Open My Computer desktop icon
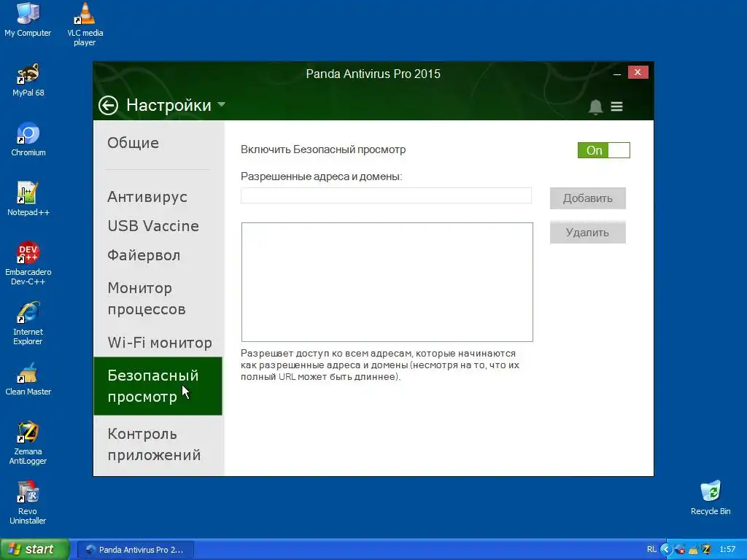The width and height of the screenshot is (747, 560). pyautogui.click(x=28, y=20)
